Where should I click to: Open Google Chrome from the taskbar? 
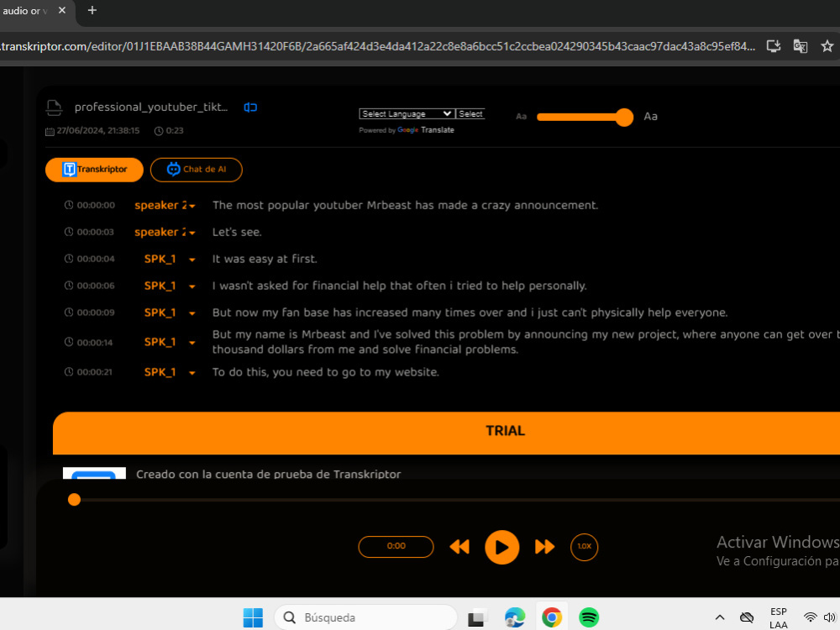pyautogui.click(x=552, y=617)
